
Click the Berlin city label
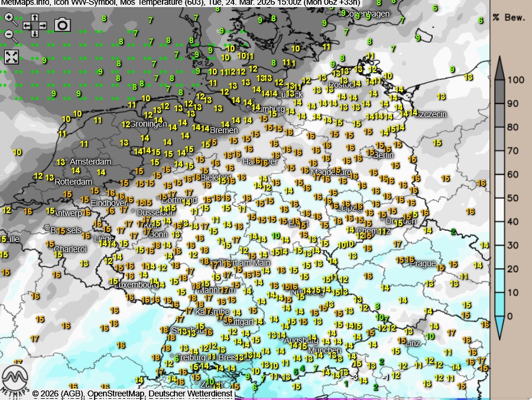(x=382, y=155)
